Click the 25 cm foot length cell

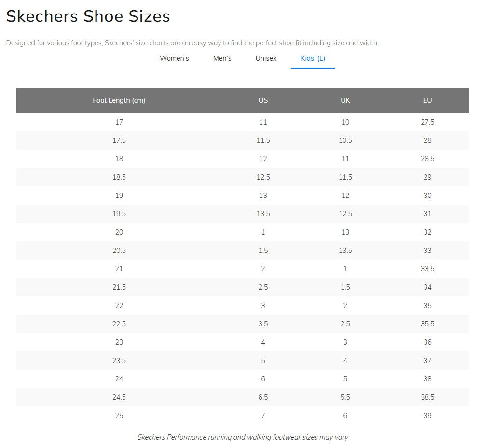[119, 416]
